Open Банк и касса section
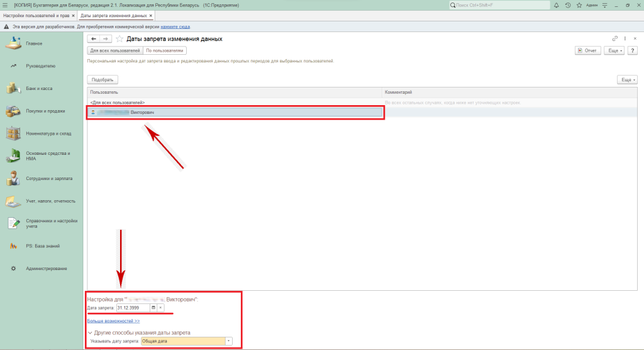 [x=39, y=88]
